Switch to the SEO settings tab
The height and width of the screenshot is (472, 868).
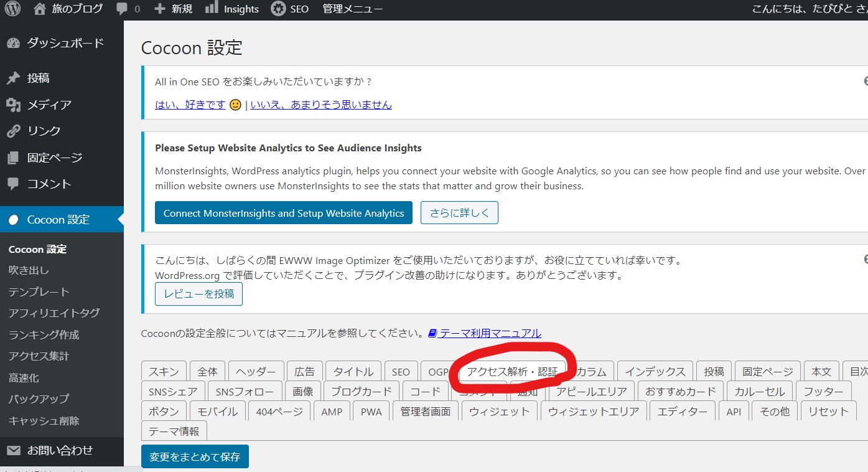click(x=401, y=372)
